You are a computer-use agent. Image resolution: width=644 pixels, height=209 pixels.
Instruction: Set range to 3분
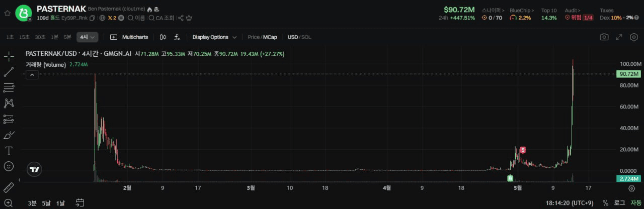click(x=32, y=203)
